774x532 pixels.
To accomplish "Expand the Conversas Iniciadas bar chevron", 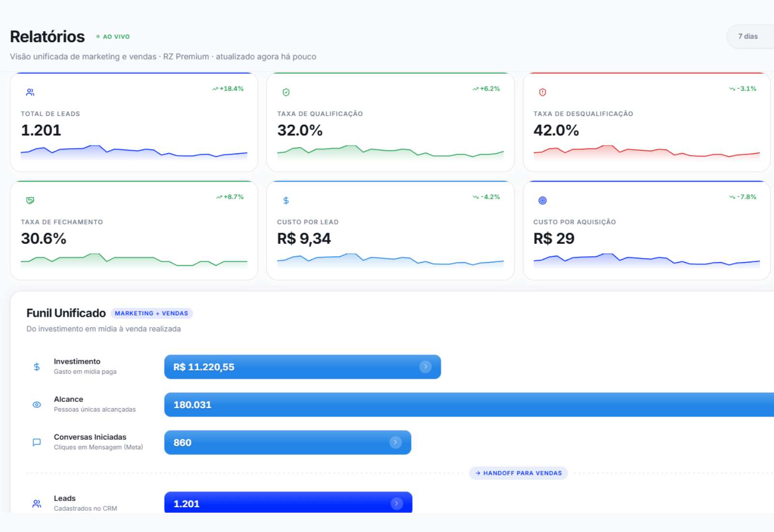I will pos(396,442).
